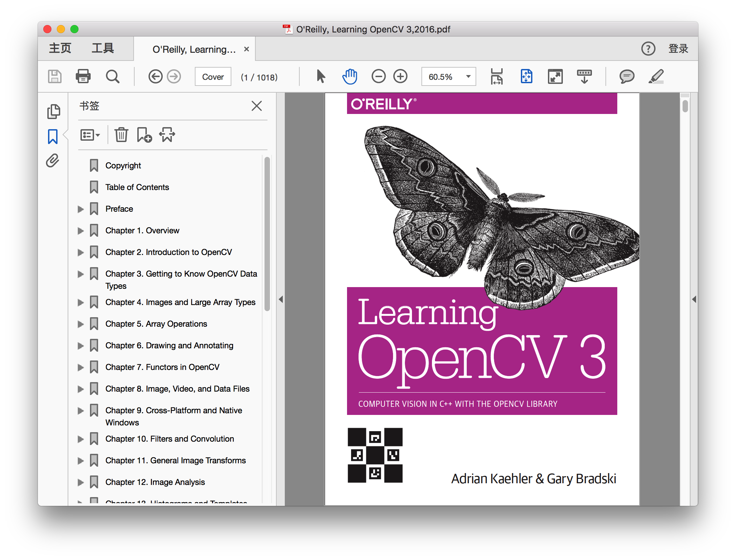Toggle full screen mode icon

tap(555, 76)
